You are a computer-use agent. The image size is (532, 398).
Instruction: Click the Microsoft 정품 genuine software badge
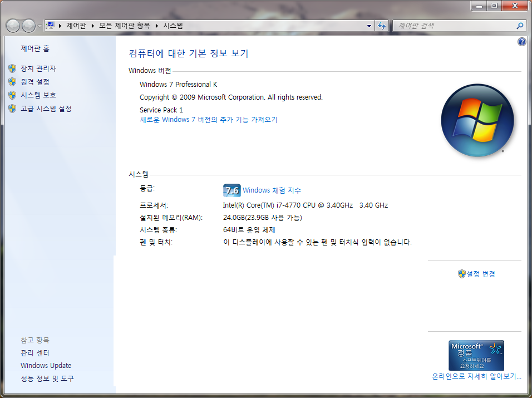click(476, 355)
